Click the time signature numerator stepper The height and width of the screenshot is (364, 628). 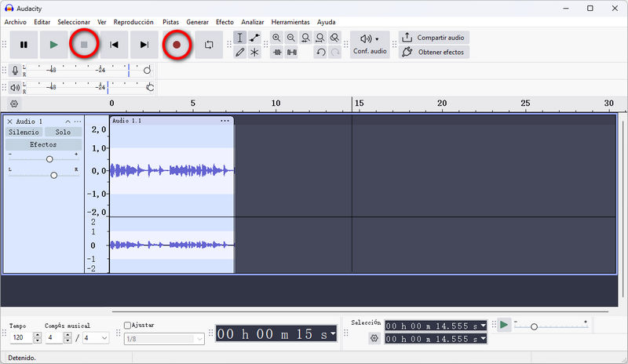68,337
